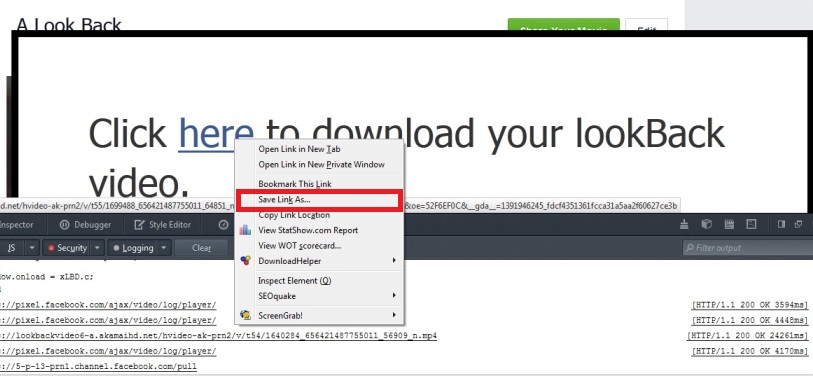Open the JS filter dropdown arrow
This screenshot has height=383, width=813.
click(32, 248)
